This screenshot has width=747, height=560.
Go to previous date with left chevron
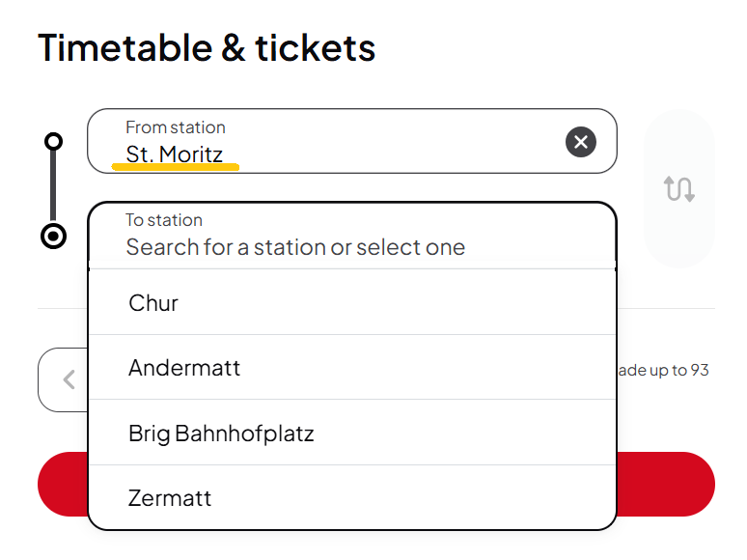click(x=69, y=379)
